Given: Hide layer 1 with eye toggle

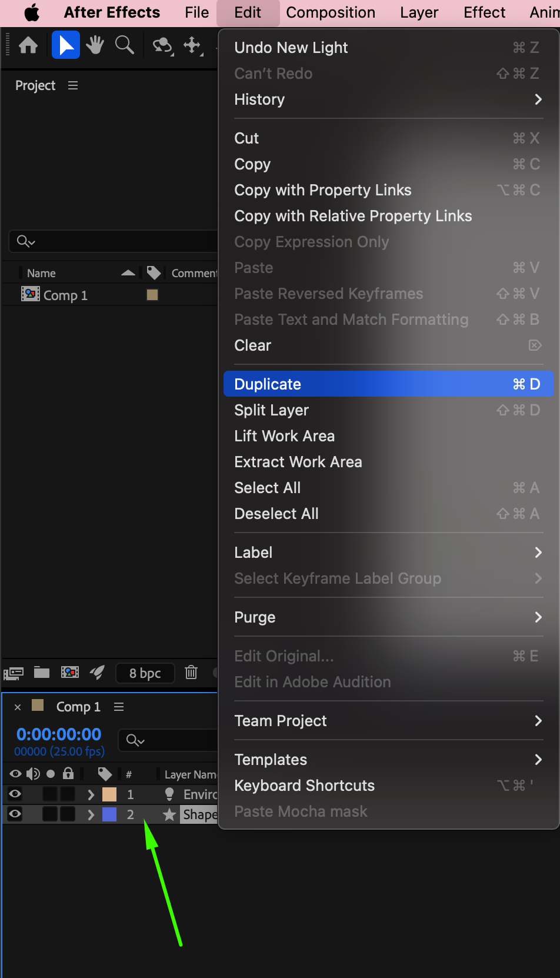Looking at the screenshot, I should point(15,794).
